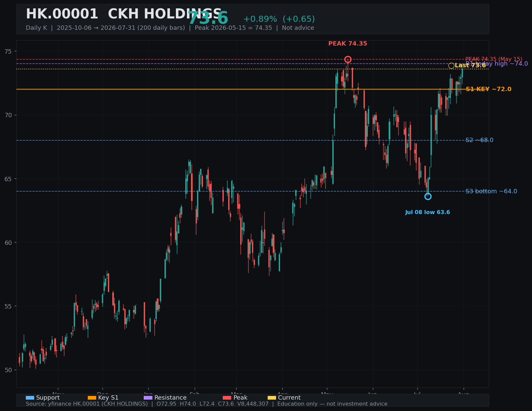Select the yellow Last price circle marker

[x=451, y=66]
